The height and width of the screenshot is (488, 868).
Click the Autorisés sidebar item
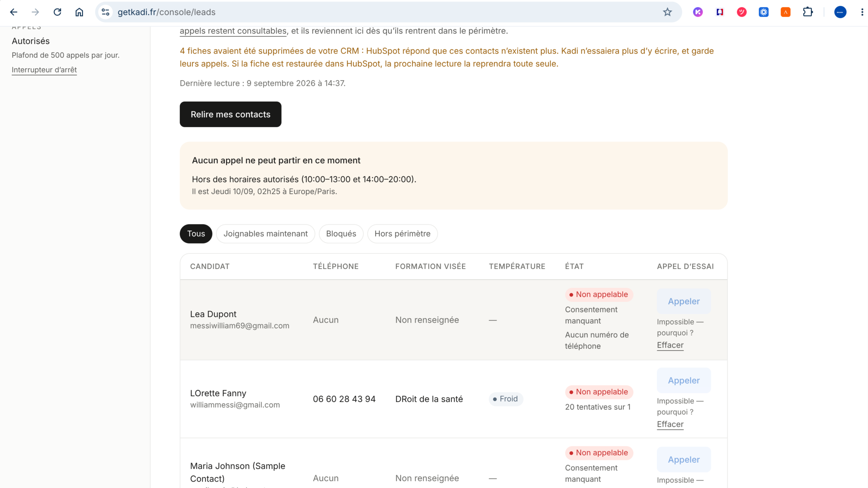point(31,41)
